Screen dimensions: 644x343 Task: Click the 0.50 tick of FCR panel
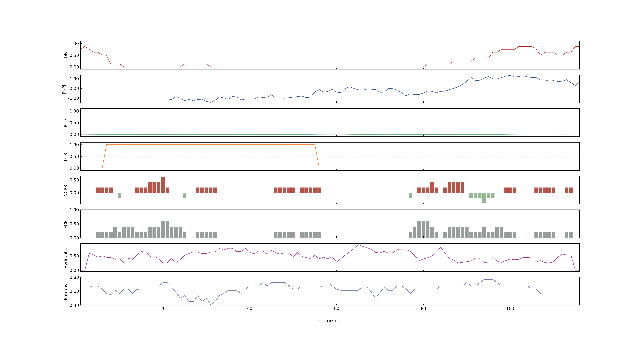pyautogui.click(x=74, y=224)
